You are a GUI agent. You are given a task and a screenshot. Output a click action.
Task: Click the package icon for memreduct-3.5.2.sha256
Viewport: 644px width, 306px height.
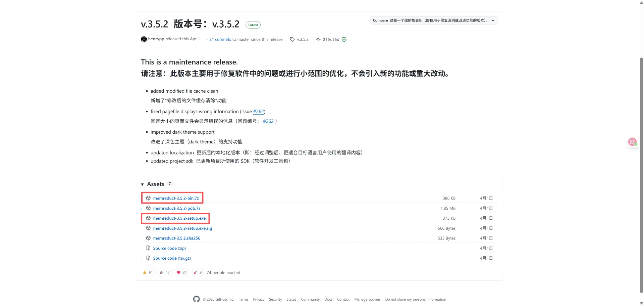click(x=148, y=238)
